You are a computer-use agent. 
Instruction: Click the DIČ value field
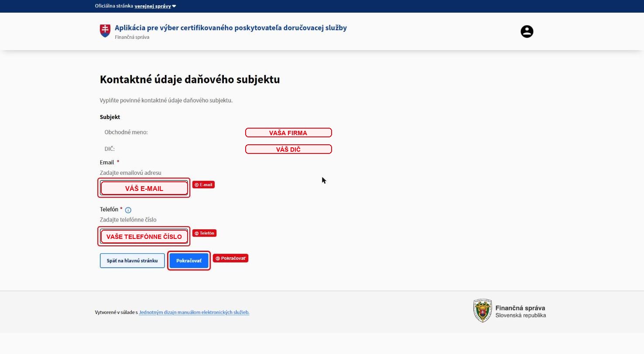(288, 149)
